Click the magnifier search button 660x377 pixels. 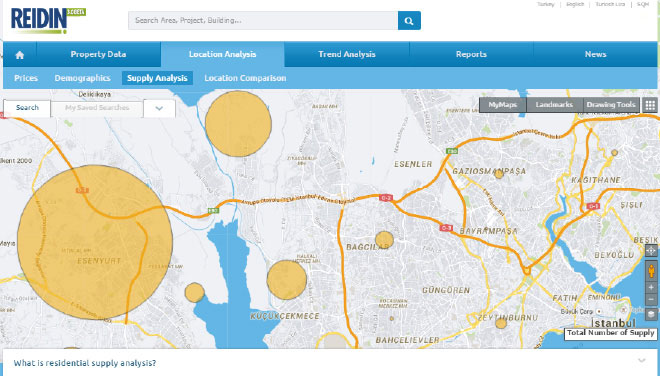pos(409,21)
